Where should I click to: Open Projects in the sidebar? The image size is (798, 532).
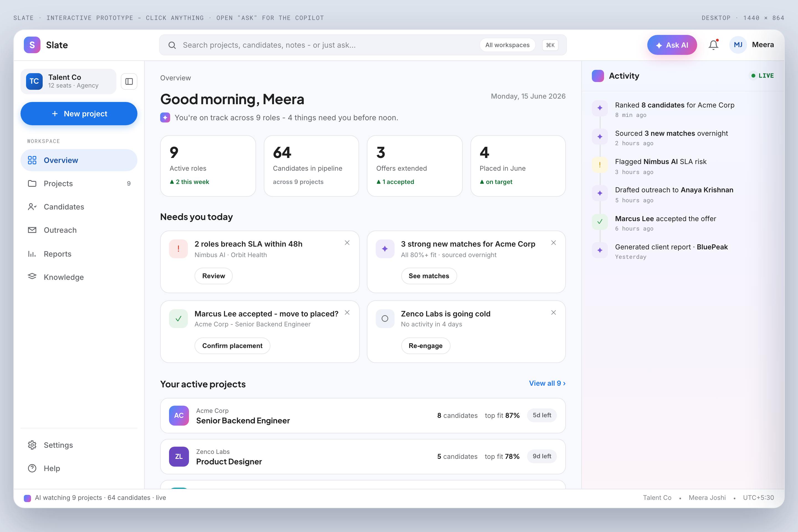point(79,183)
